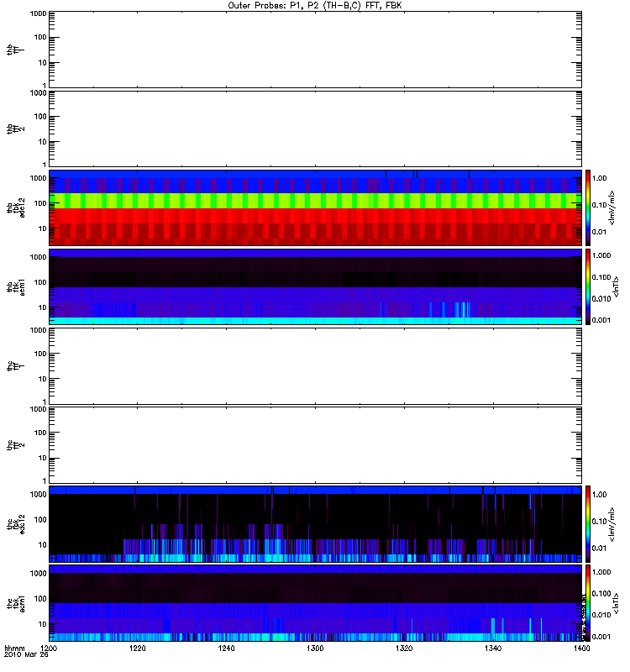Click the "10" tick of thb fbk edc12 panel
Screen dimensions: 630x672
click(43, 228)
